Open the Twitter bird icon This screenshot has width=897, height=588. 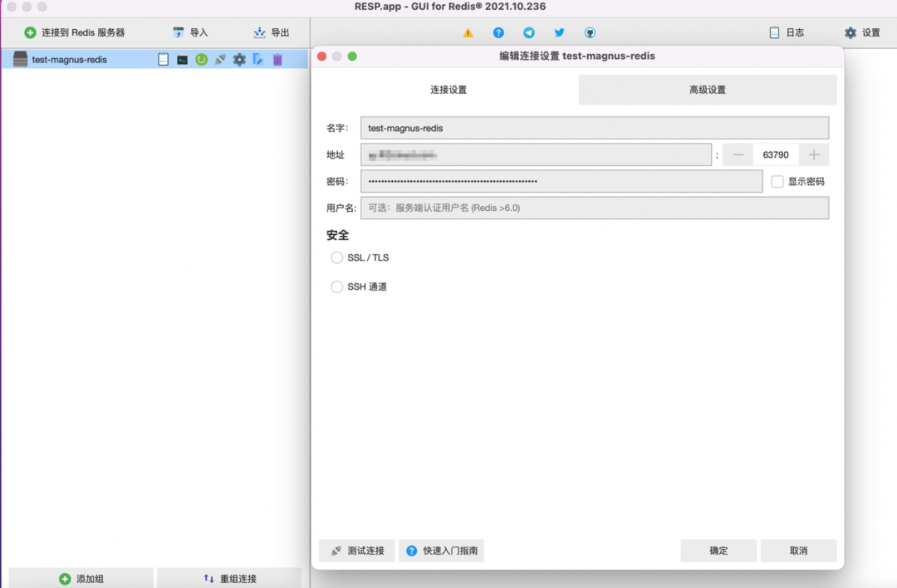pyautogui.click(x=560, y=32)
